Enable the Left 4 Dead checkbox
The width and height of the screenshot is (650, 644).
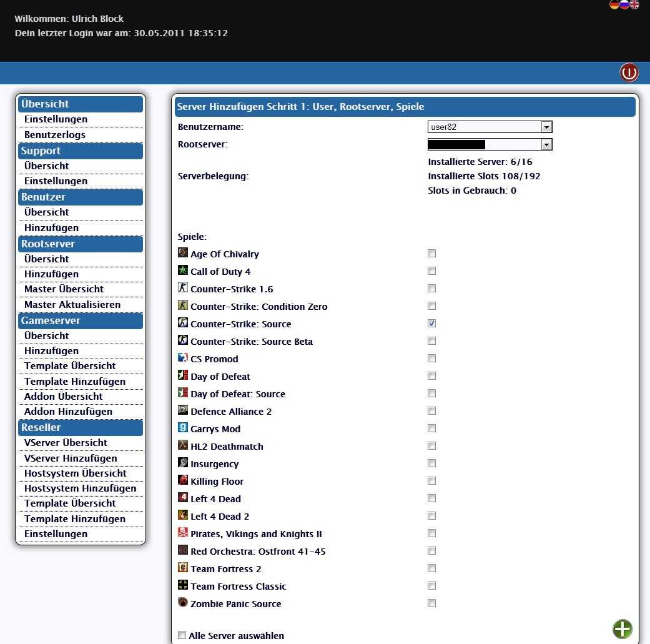(x=431, y=498)
